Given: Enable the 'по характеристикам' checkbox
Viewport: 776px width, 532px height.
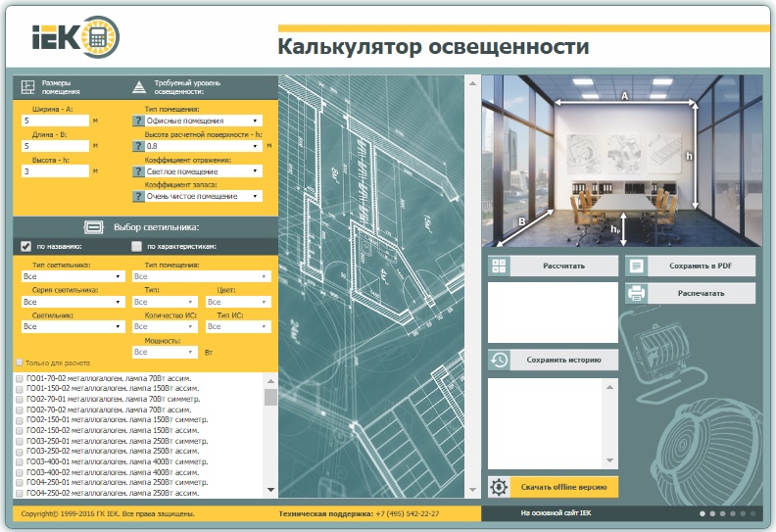Looking at the screenshot, I should 137,247.
